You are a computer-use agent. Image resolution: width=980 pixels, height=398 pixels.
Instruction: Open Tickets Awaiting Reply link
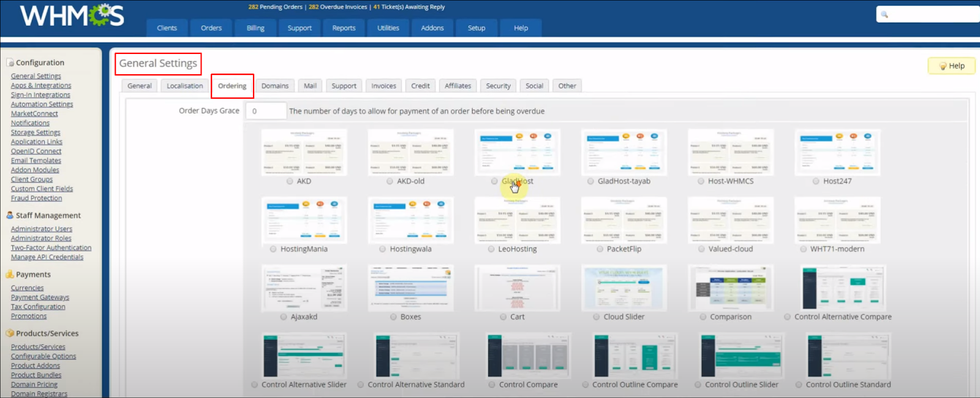409,7
